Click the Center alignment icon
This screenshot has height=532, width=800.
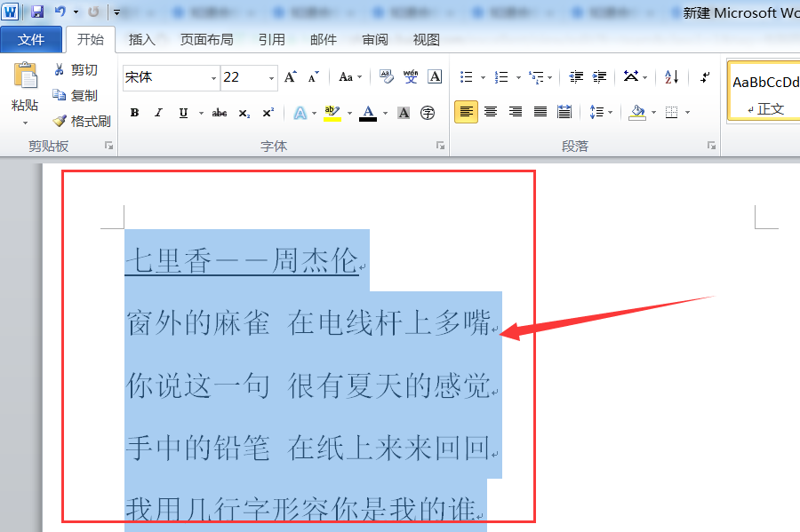[491, 112]
